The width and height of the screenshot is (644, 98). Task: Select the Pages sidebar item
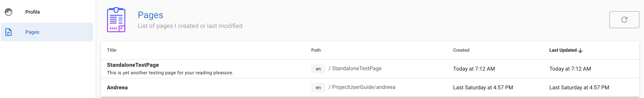point(32,32)
